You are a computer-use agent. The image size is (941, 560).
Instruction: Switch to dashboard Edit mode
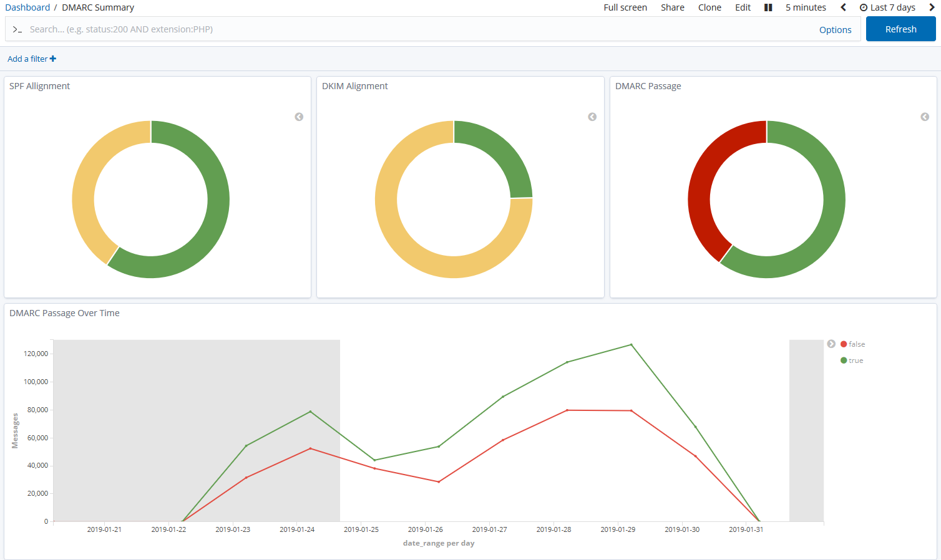click(x=743, y=7)
